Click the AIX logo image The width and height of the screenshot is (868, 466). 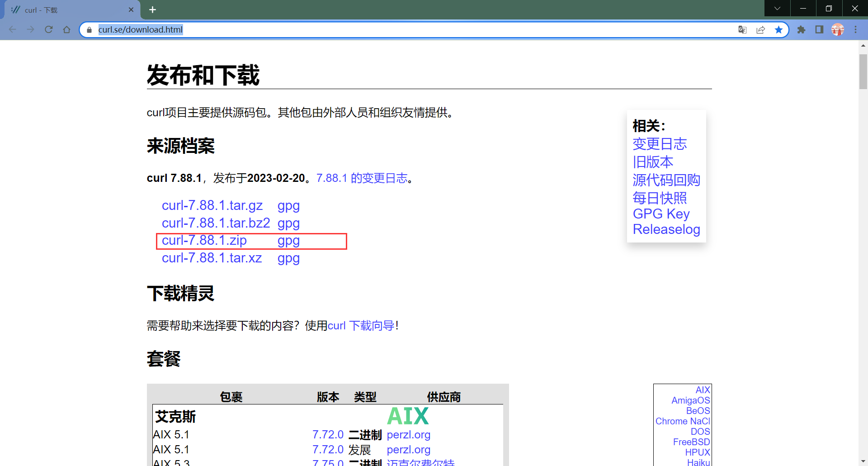(x=408, y=416)
